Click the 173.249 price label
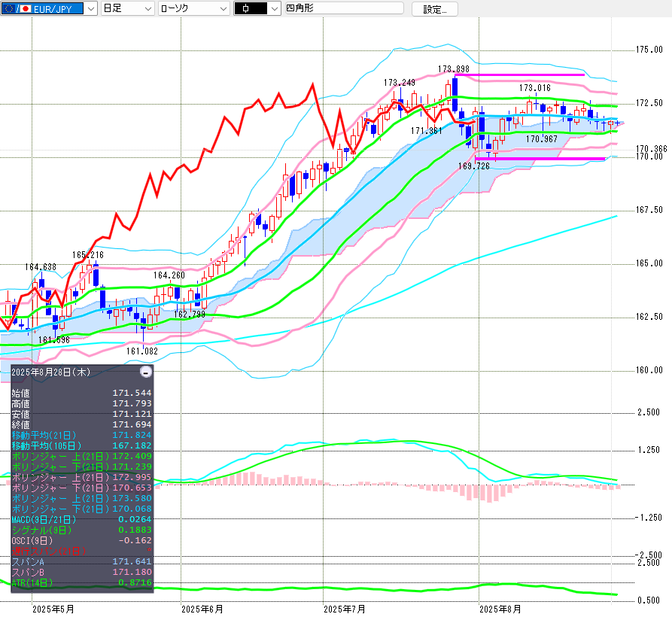Image resolution: width=672 pixels, height=617 pixels. pyautogui.click(x=400, y=83)
